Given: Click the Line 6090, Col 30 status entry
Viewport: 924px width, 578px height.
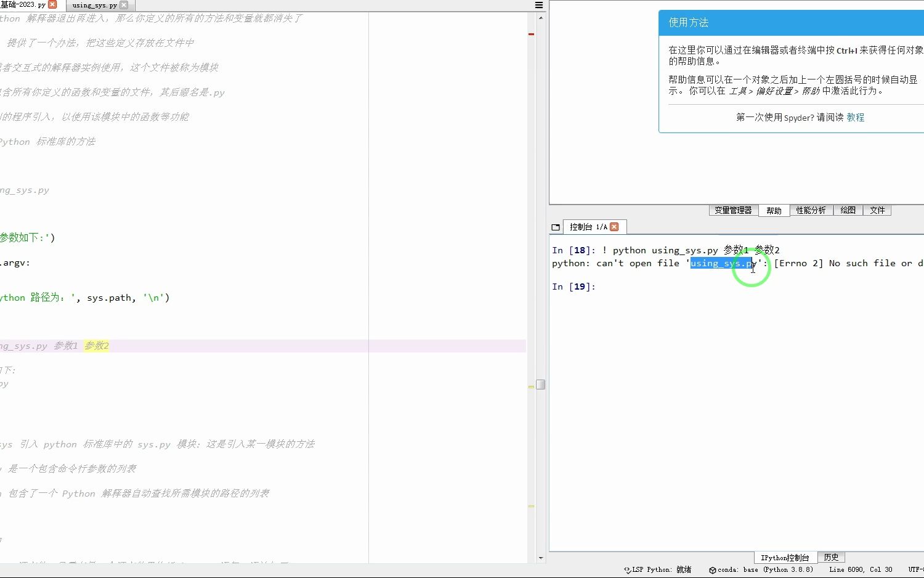Looking at the screenshot, I should coord(861,569).
